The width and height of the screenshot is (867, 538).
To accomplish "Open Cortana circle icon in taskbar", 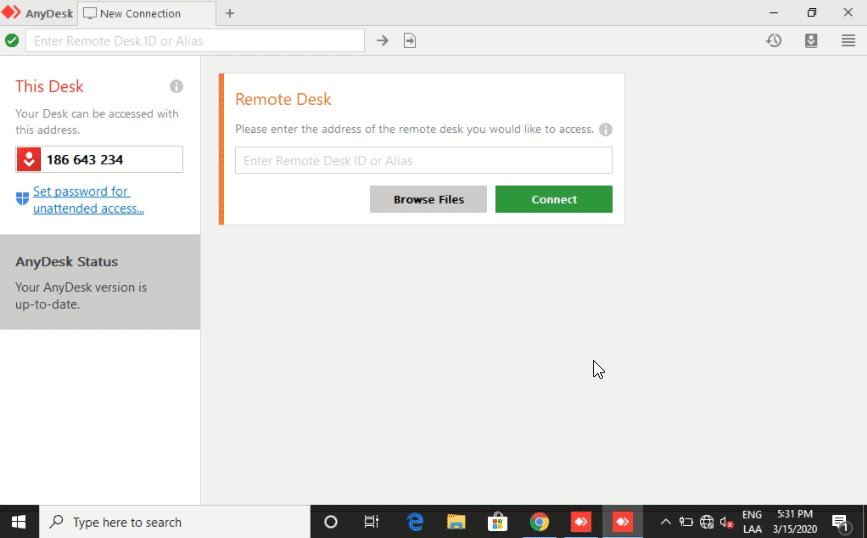I will coord(331,521).
